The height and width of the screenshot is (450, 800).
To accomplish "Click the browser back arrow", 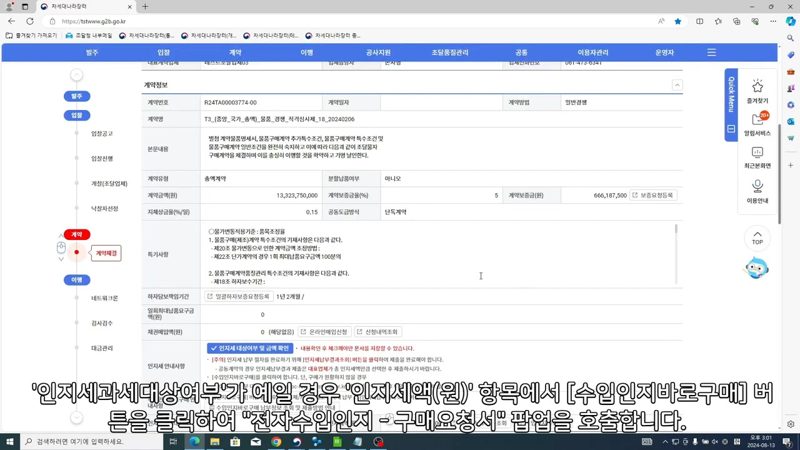I will pyautogui.click(x=11, y=21).
